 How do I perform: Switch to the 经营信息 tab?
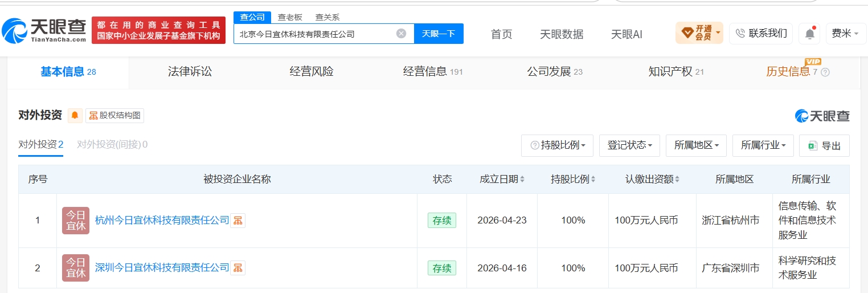(x=433, y=72)
